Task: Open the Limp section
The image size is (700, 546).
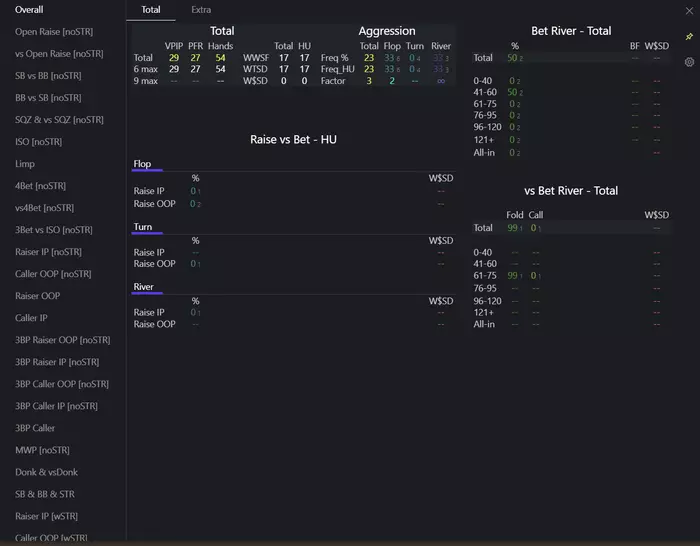Action: pos(25,164)
